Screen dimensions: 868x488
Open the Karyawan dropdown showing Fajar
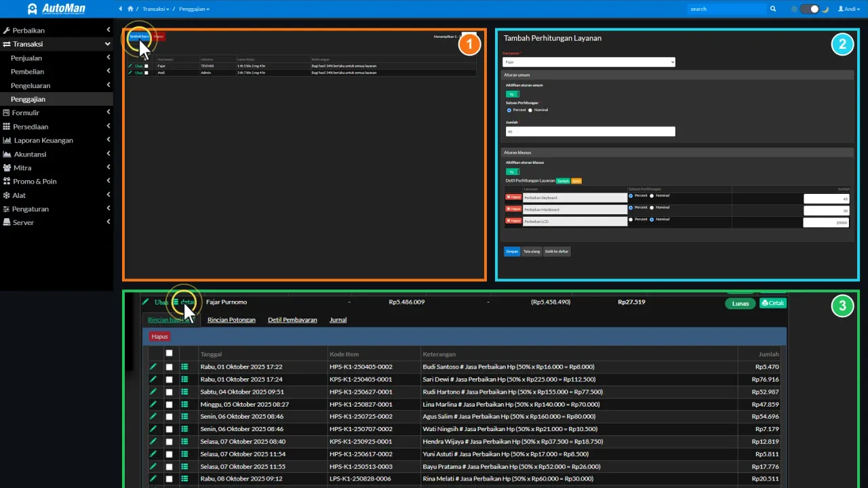[589, 62]
